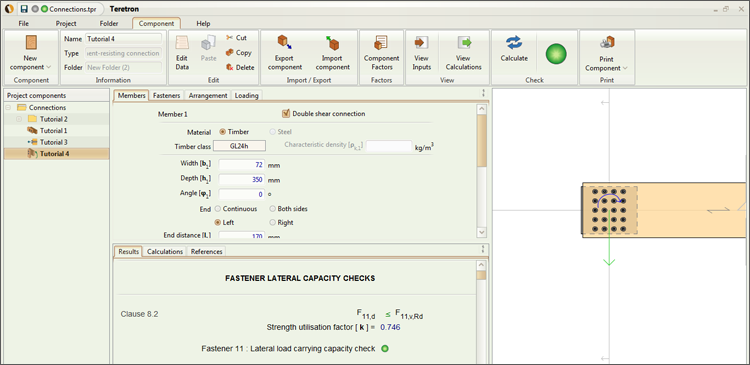This screenshot has height=365, width=750.
Task: Select Right end option
Action: [x=273, y=222]
